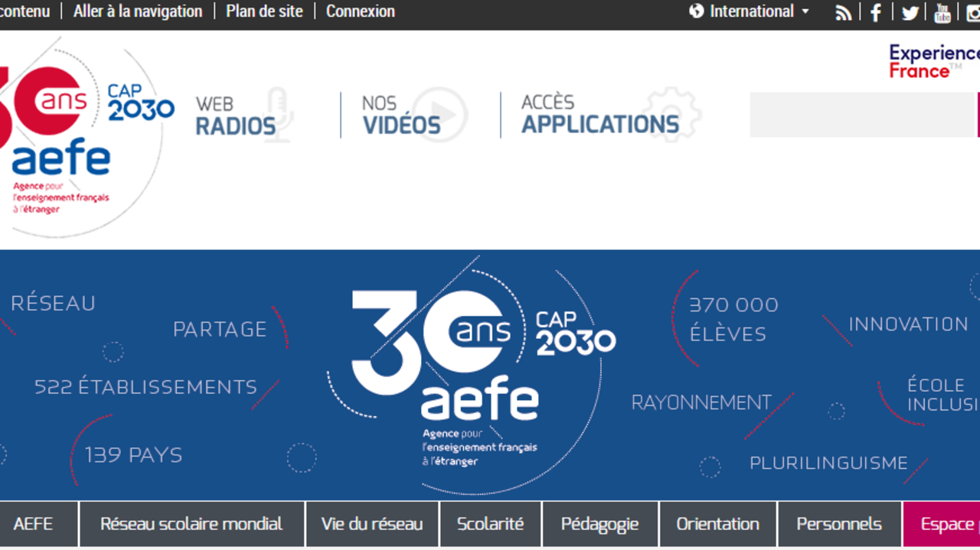This screenshot has width=980, height=550.
Task: Click the pink Espace menu entry
Action: (949, 524)
